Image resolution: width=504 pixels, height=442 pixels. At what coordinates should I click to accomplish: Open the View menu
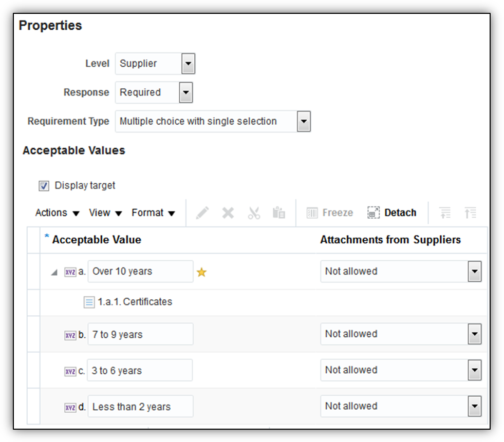point(105,213)
